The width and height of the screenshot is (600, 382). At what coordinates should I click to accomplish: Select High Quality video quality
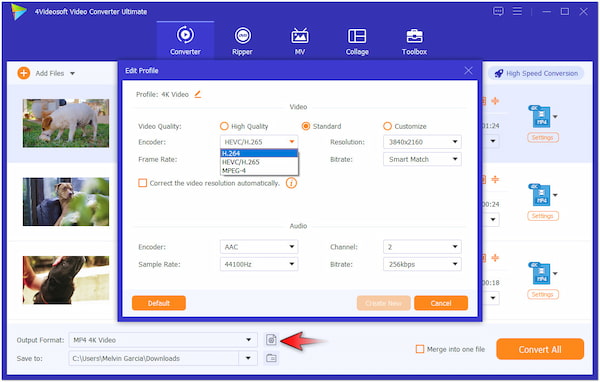(224, 126)
